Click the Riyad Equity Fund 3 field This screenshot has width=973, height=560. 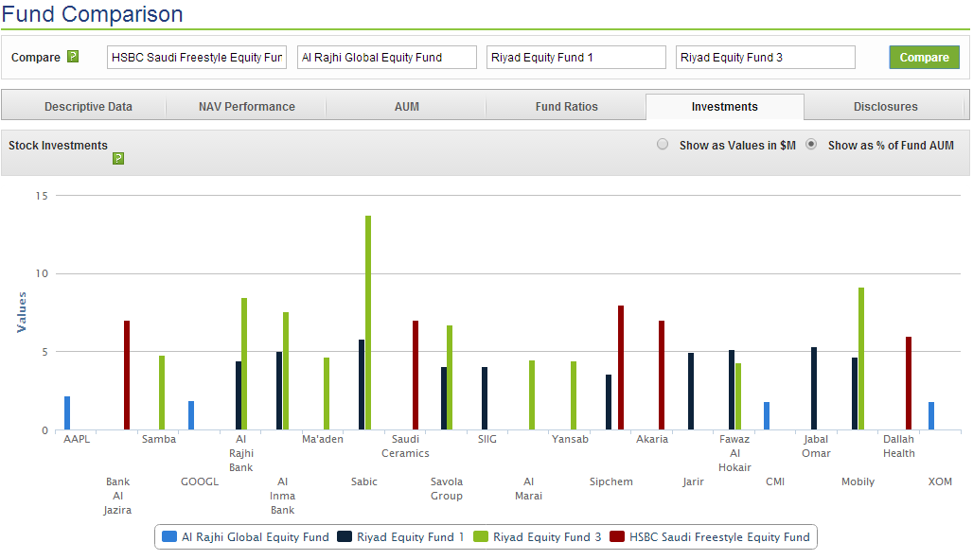[x=765, y=57]
